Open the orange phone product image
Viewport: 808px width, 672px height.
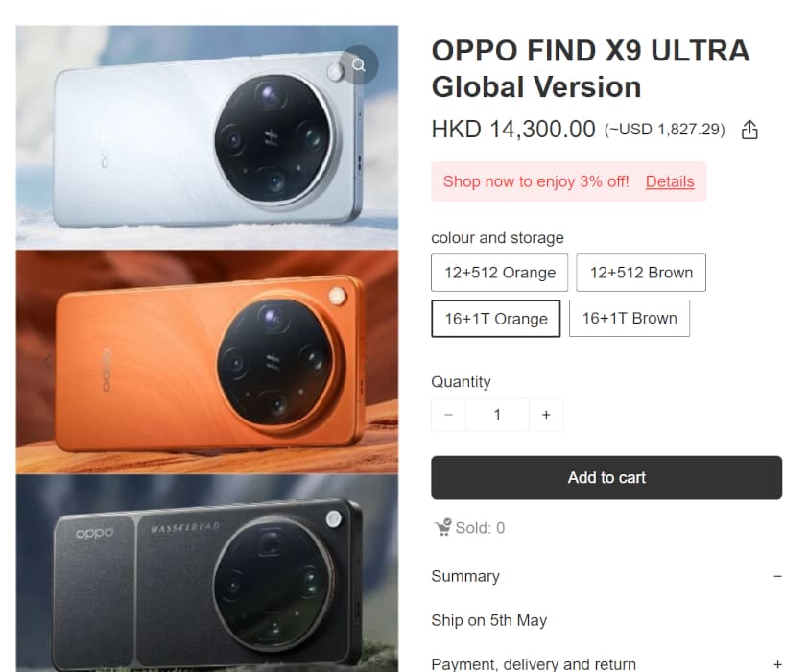(x=207, y=362)
